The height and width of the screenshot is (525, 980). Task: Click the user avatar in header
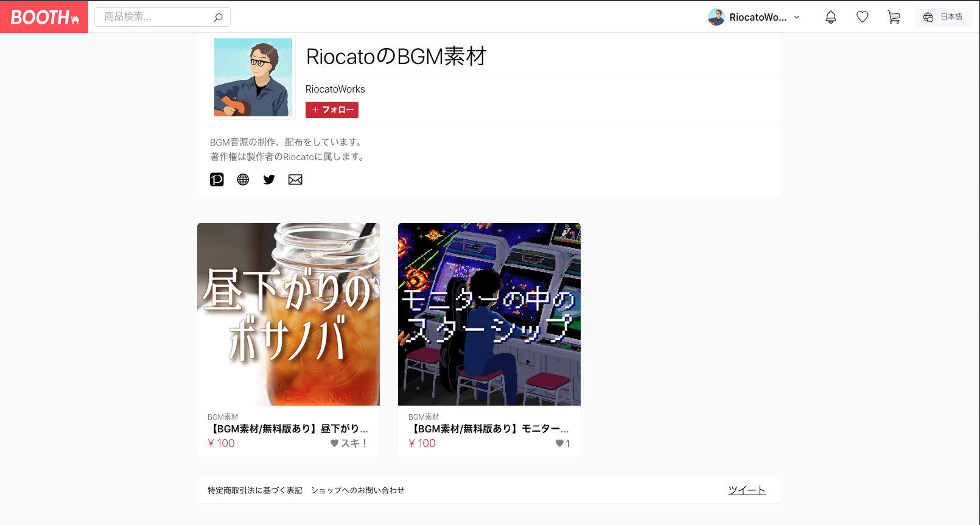pos(716,17)
